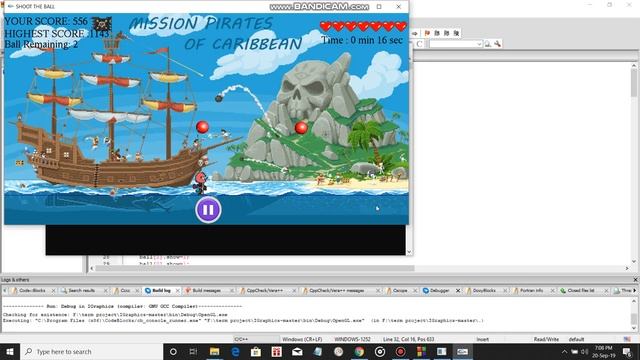
Task: Click the left red ball near the ship
Action: tap(202, 127)
